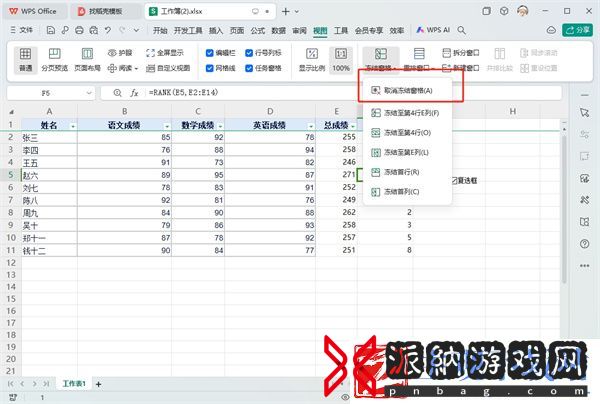Image resolution: width=600 pixels, height=404 pixels.
Task: Open the 数据 (Data) ribbon tab
Action: (279, 30)
